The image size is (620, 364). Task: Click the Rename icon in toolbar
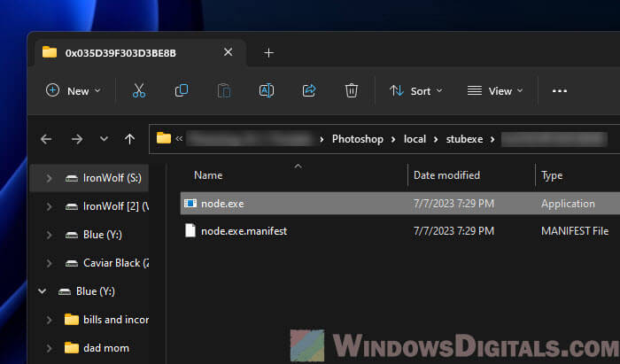[266, 90]
